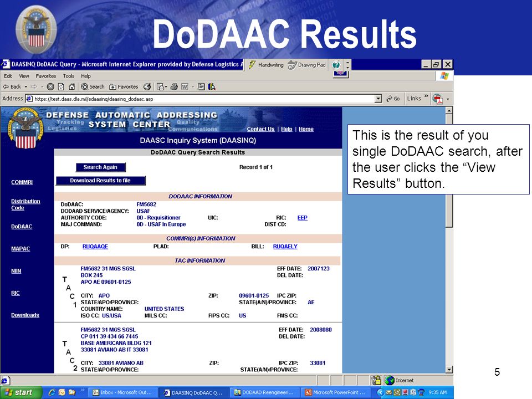Viewport: 532px width, 399px height.
Task: Open the language bar options arrow
Action: (347, 67)
